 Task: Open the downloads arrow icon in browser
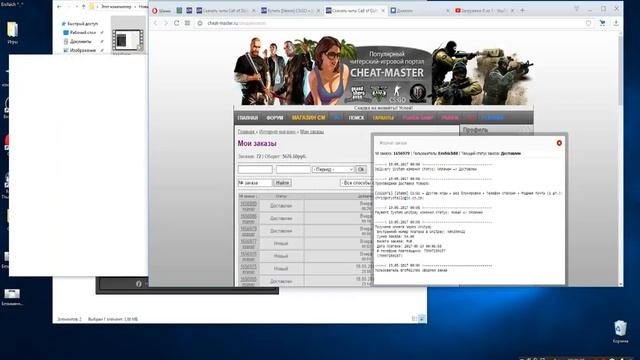pos(616,23)
